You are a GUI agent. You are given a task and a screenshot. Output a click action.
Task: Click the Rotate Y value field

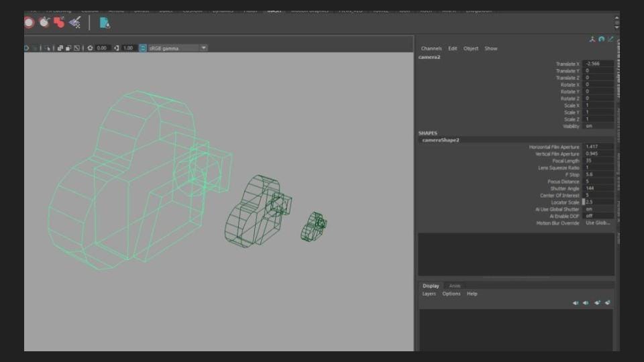598,92
